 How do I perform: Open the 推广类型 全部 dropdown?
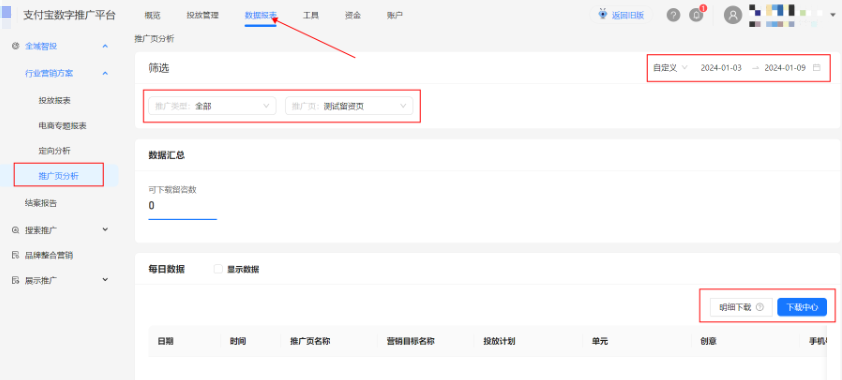tap(212, 106)
